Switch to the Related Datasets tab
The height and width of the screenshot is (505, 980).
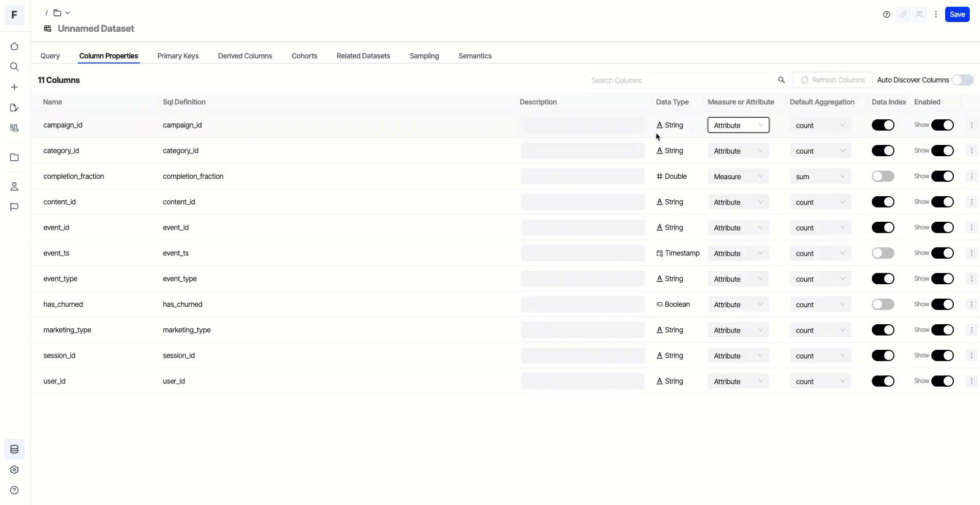click(363, 56)
